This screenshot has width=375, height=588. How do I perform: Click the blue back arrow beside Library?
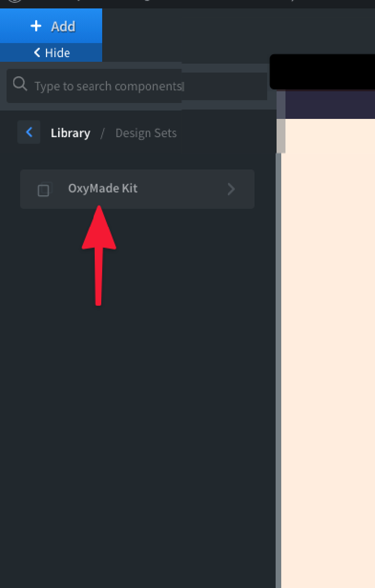click(29, 132)
